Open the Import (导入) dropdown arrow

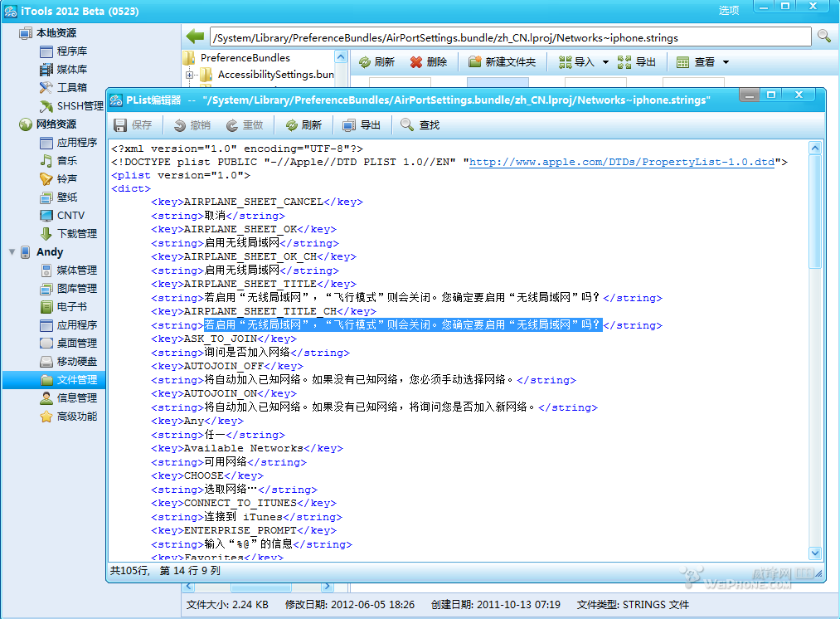click(605, 62)
